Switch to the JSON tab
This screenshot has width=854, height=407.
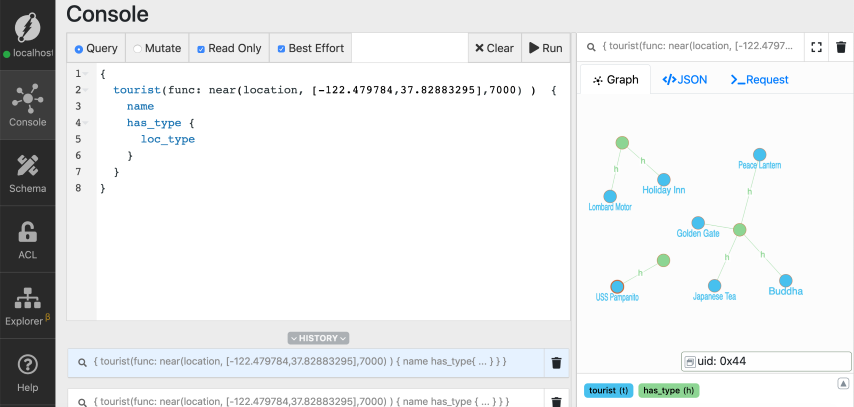(685, 79)
